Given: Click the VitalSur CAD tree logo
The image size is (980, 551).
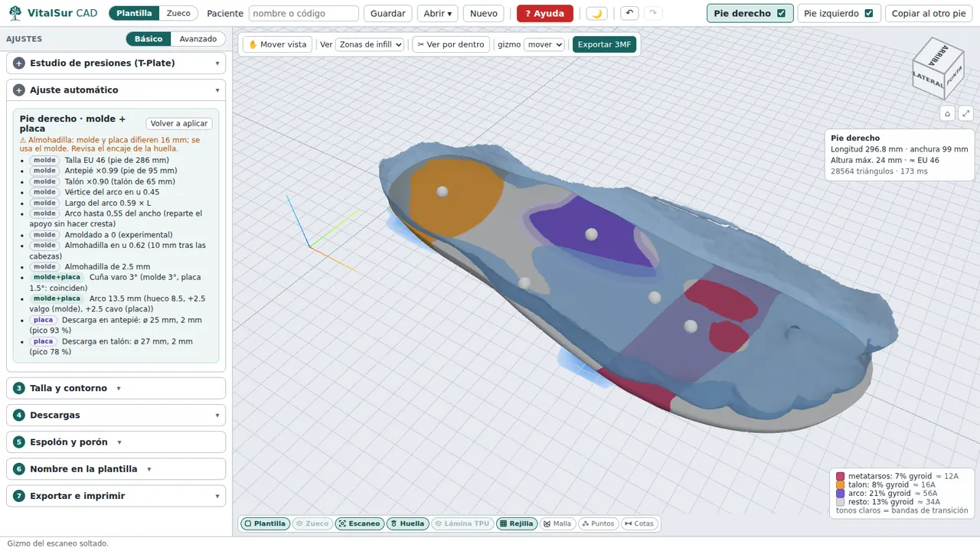Looking at the screenshot, I should point(15,13).
